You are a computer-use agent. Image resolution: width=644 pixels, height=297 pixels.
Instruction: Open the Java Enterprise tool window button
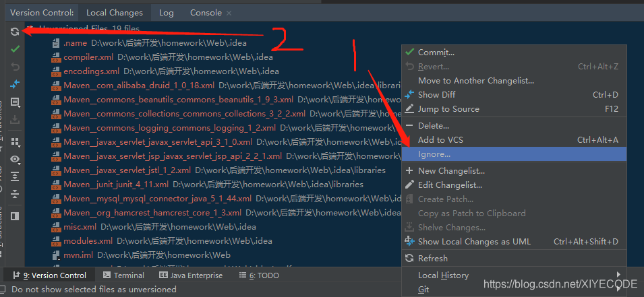(x=191, y=275)
